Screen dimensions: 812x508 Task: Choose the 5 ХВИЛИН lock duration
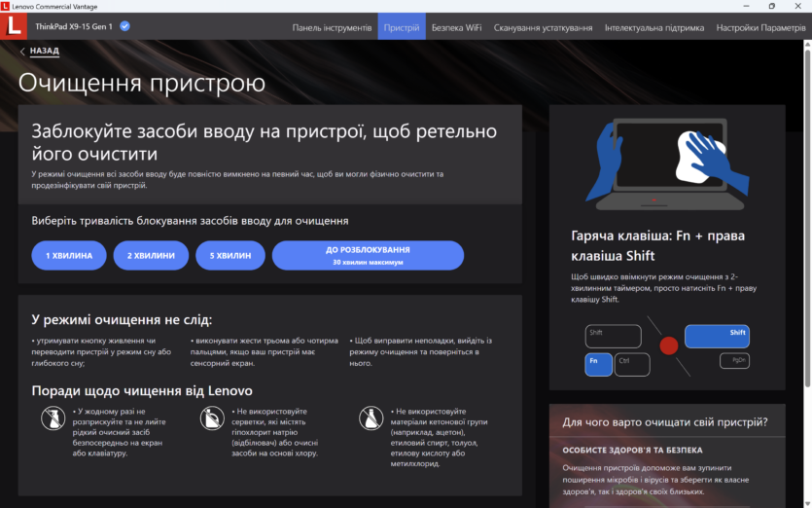230,256
